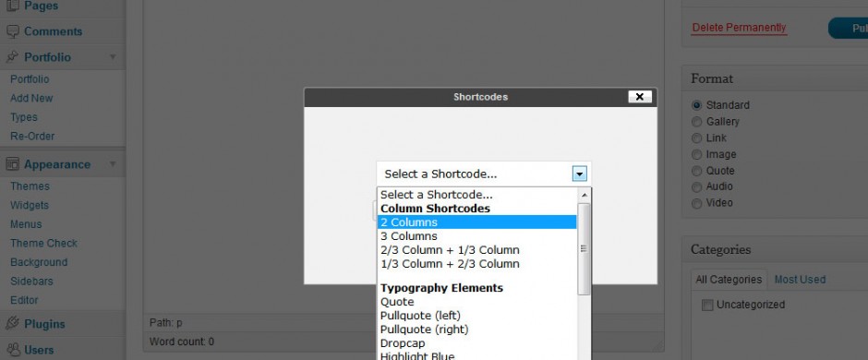Choose the Pullquote (left) option

(476, 316)
